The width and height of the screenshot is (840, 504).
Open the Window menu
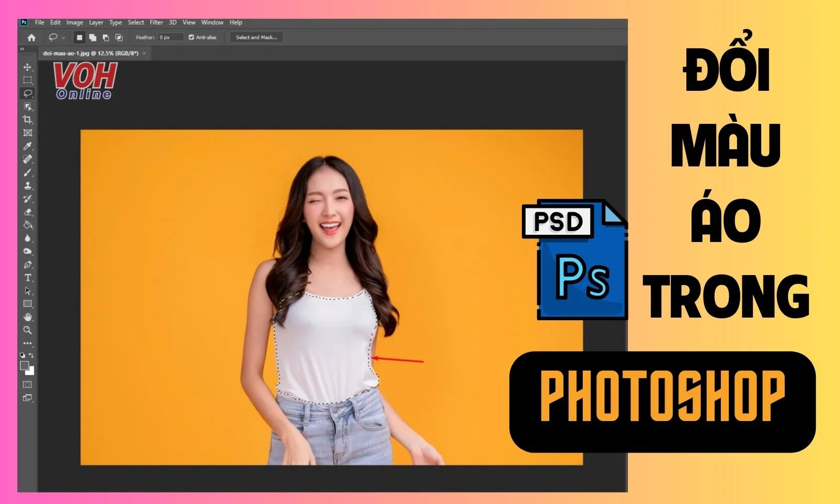coord(212,23)
